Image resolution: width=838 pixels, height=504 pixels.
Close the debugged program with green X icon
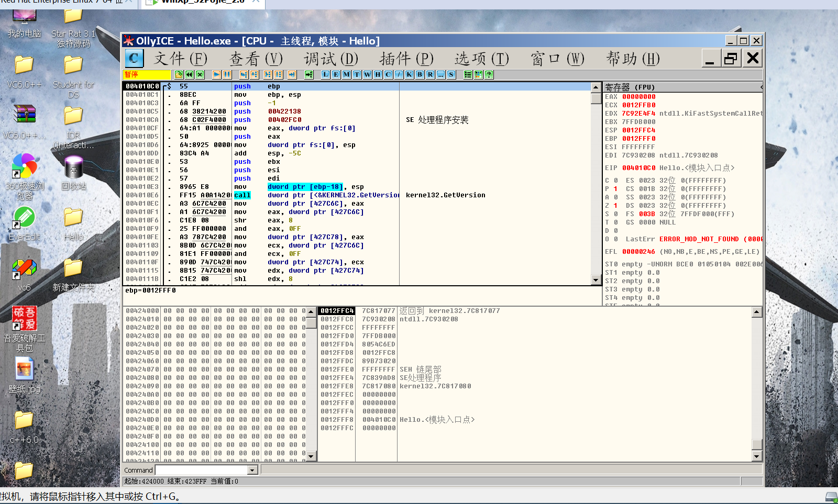coord(200,75)
